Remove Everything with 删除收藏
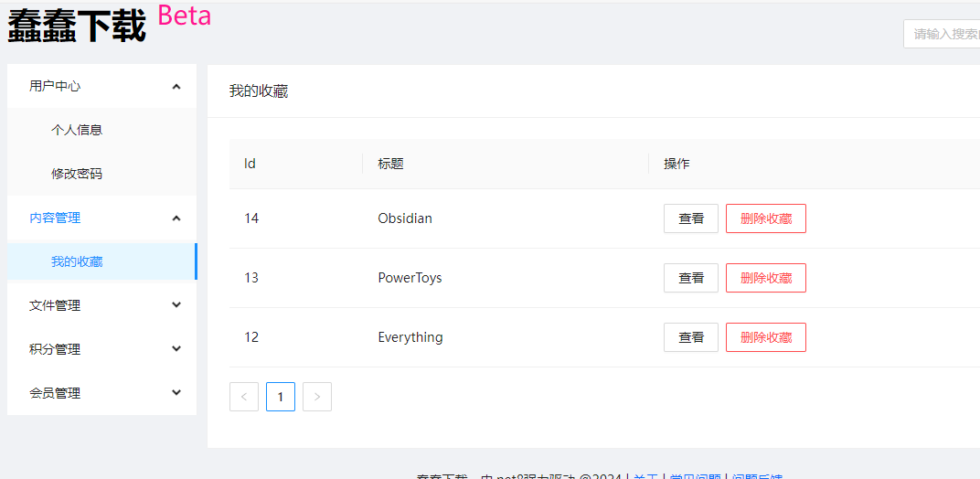This screenshot has height=479, width=980. (766, 337)
